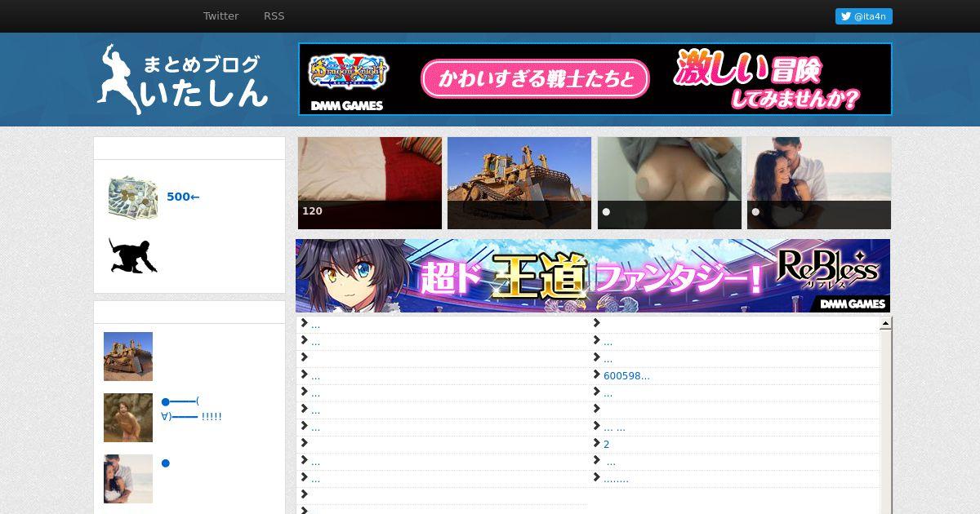Viewport: 980px width, 514px height.
Task: Open the large beach couple thumbnail in top row
Action: tap(819, 183)
